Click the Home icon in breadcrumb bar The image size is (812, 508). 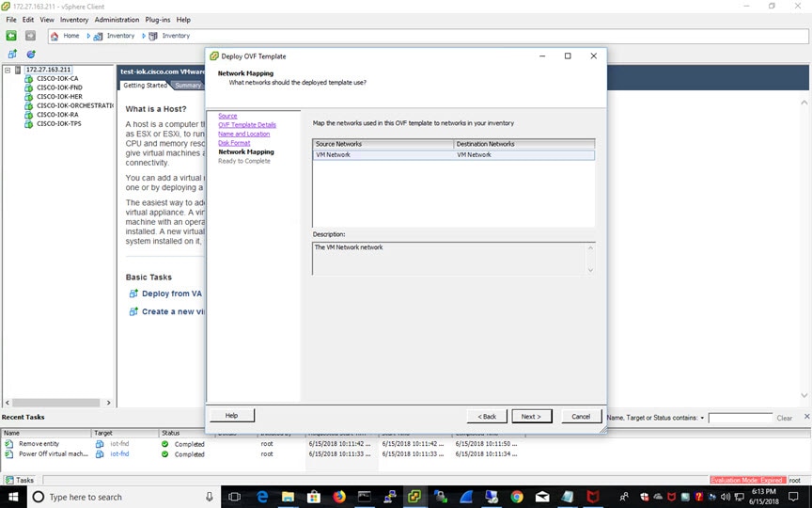pos(55,36)
